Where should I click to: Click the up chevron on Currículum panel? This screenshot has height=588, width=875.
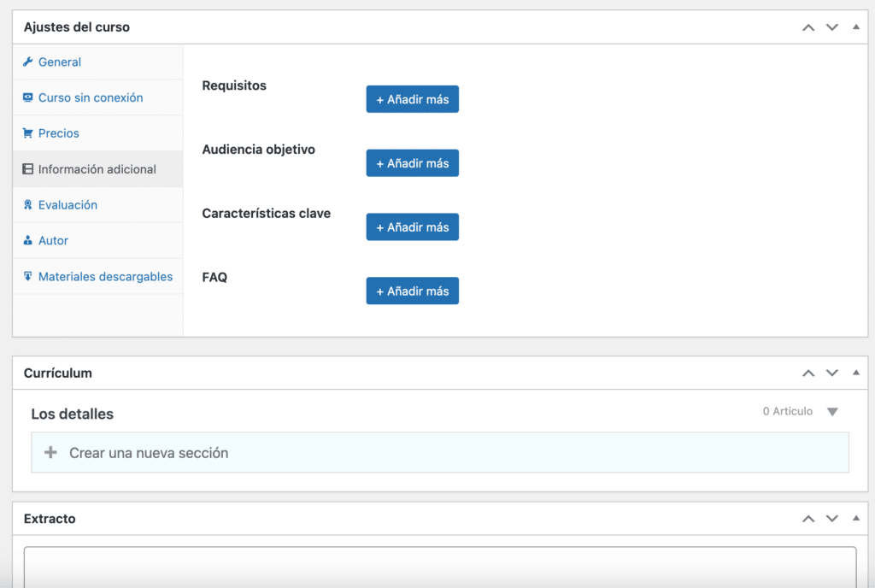807,373
